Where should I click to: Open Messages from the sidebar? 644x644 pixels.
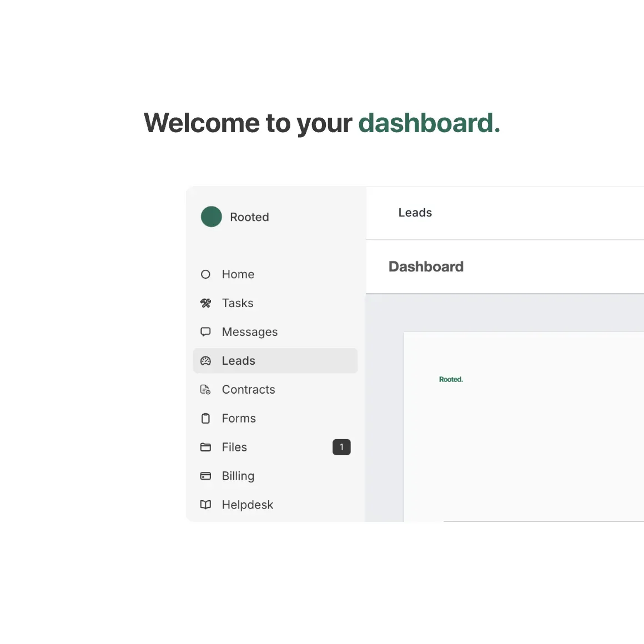pos(249,332)
